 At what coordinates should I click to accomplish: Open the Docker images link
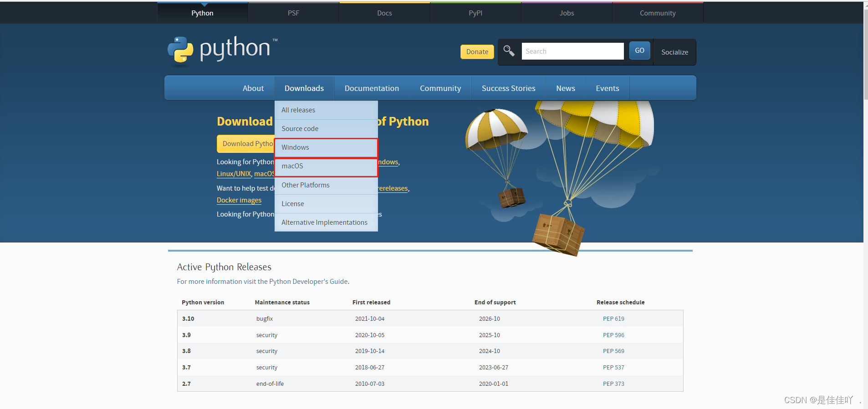click(239, 200)
